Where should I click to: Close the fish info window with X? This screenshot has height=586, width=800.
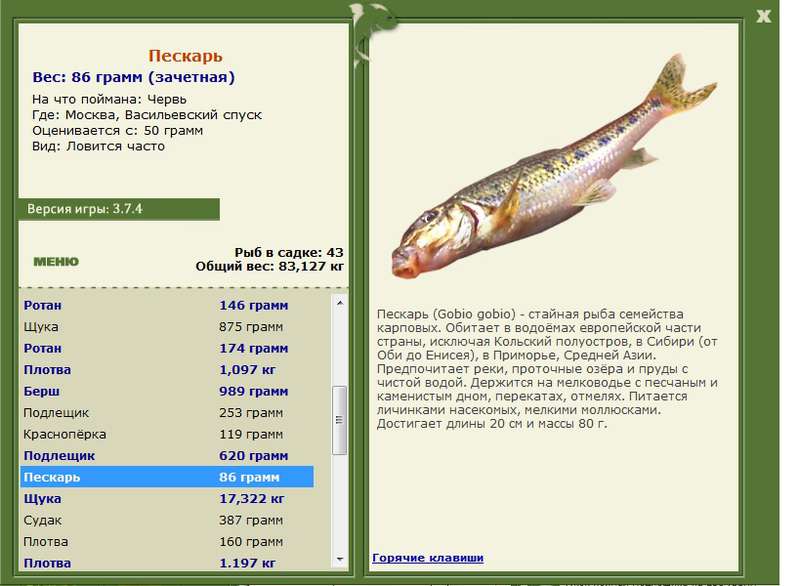point(763,16)
